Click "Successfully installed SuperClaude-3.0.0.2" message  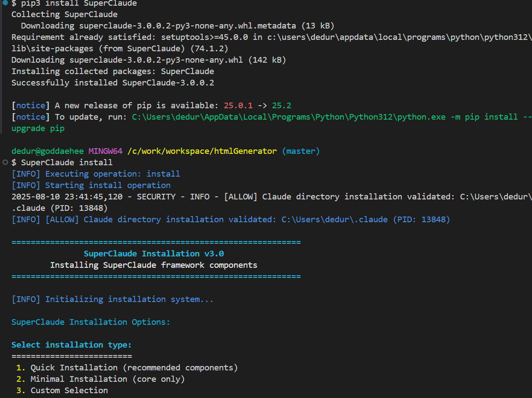click(113, 83)
